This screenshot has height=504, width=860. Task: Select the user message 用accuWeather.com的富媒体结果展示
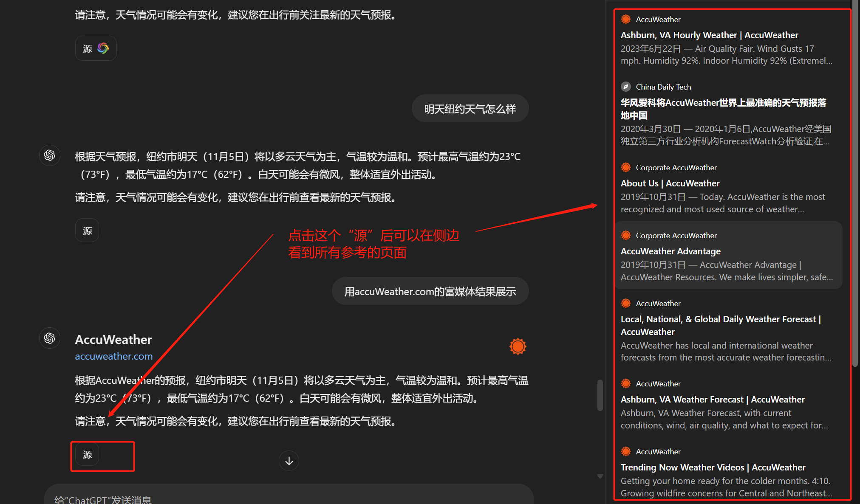click(430, 291)
